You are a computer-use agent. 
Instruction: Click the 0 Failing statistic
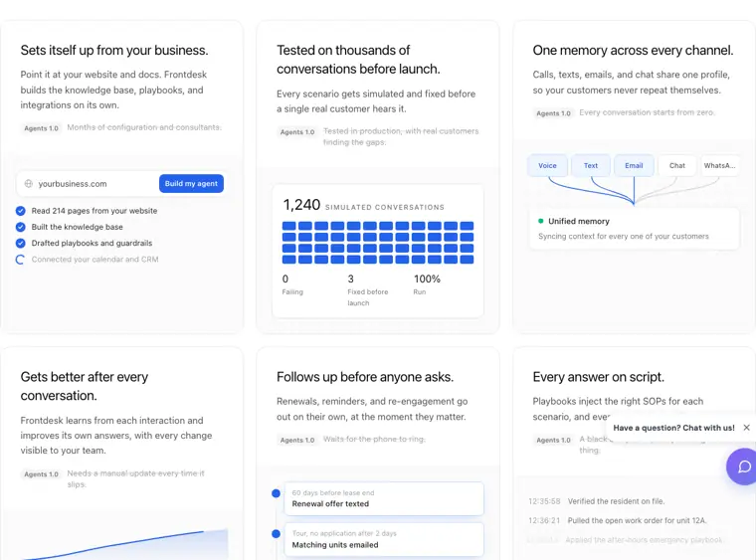pos(292,284)
